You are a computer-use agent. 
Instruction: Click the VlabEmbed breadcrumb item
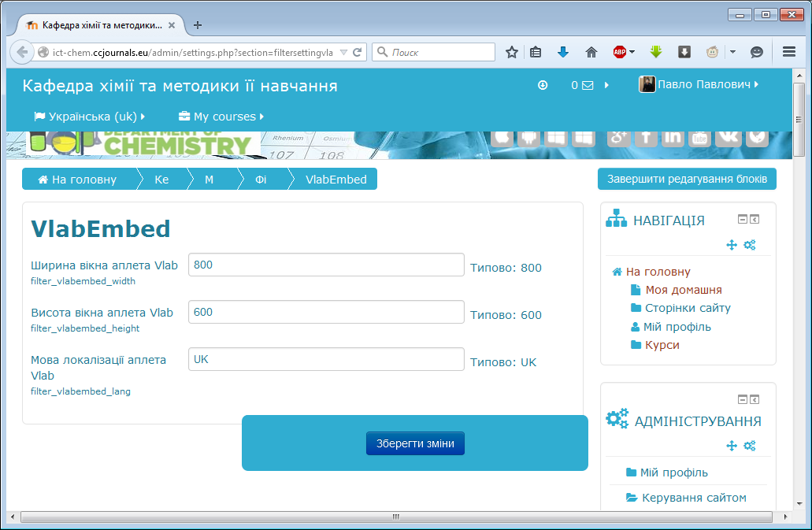tap(336, 180)
